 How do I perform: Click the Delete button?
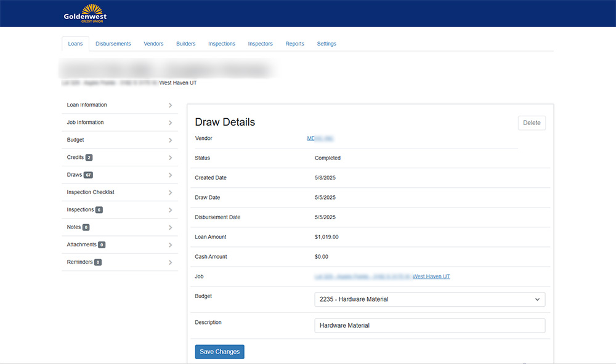(531, 123)
